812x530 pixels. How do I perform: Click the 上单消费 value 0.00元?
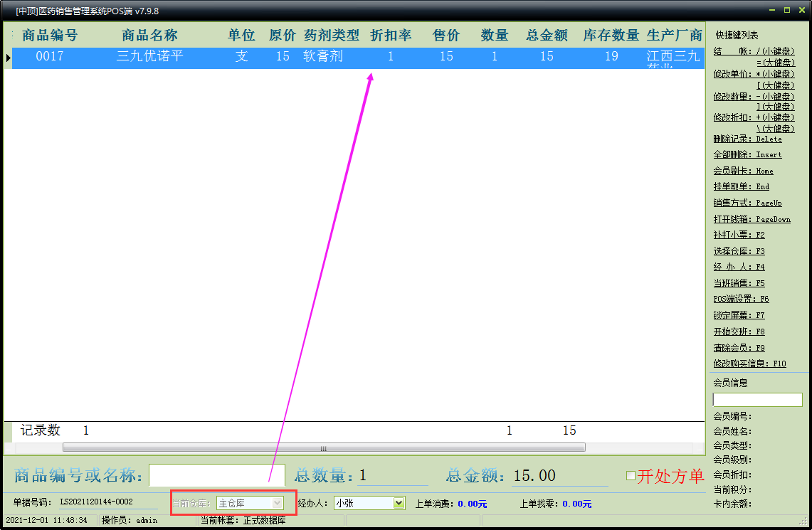(x=473, y=504)
